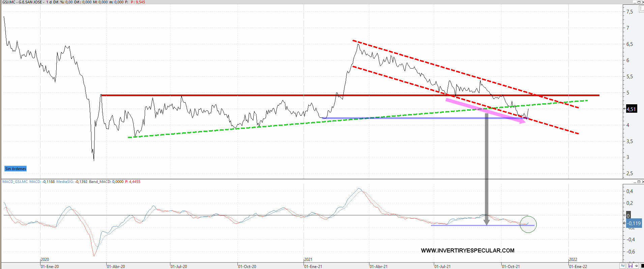Minimize the MACD indicator pane

coord(634,182)
